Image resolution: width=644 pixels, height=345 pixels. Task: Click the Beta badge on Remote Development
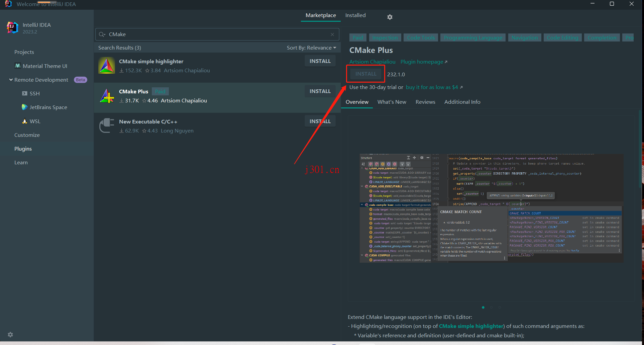(x=80, y=80)
